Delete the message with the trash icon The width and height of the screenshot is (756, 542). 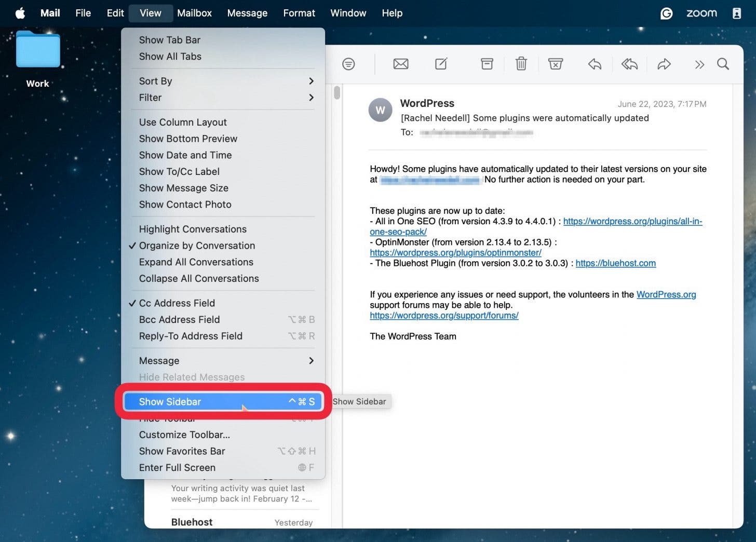521,64
